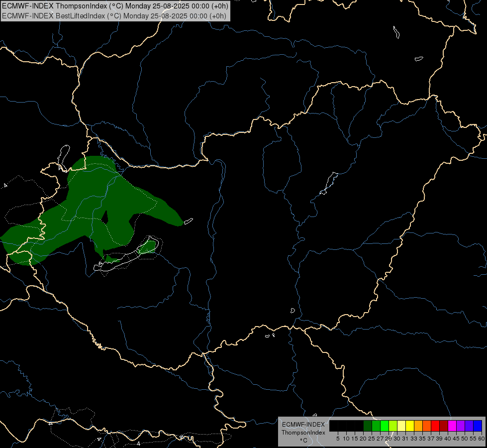Click the legend value label 20
The height and width of the screenshot is (448, 487).
click(363, 439)
